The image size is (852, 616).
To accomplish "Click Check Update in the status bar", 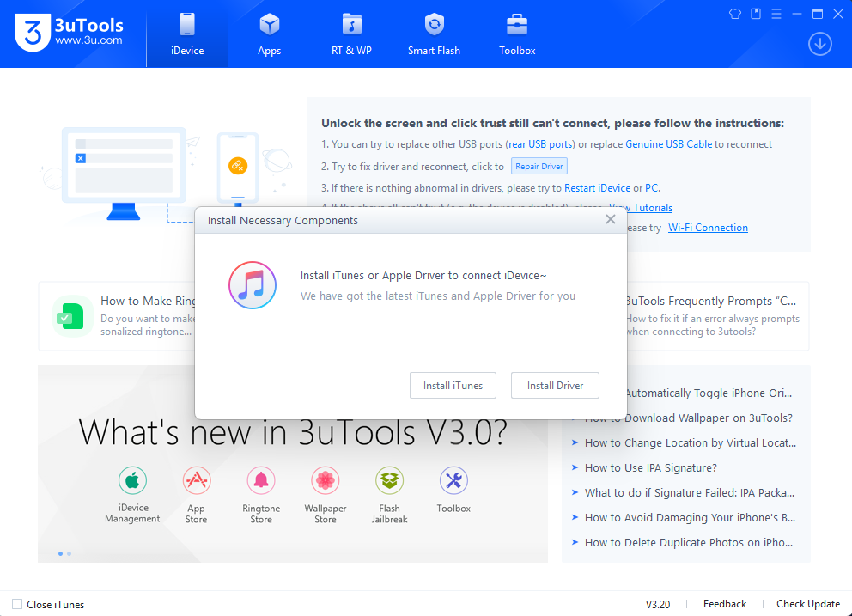I will coord(808,604).
